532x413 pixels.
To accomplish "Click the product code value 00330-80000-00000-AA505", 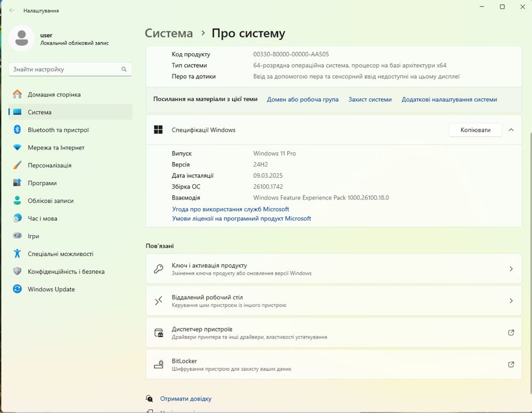I will (x=291, y=54).
